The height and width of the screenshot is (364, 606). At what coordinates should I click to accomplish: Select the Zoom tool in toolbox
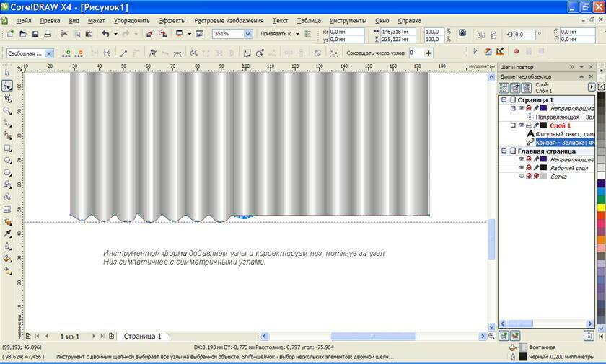[x=7, y=110]
